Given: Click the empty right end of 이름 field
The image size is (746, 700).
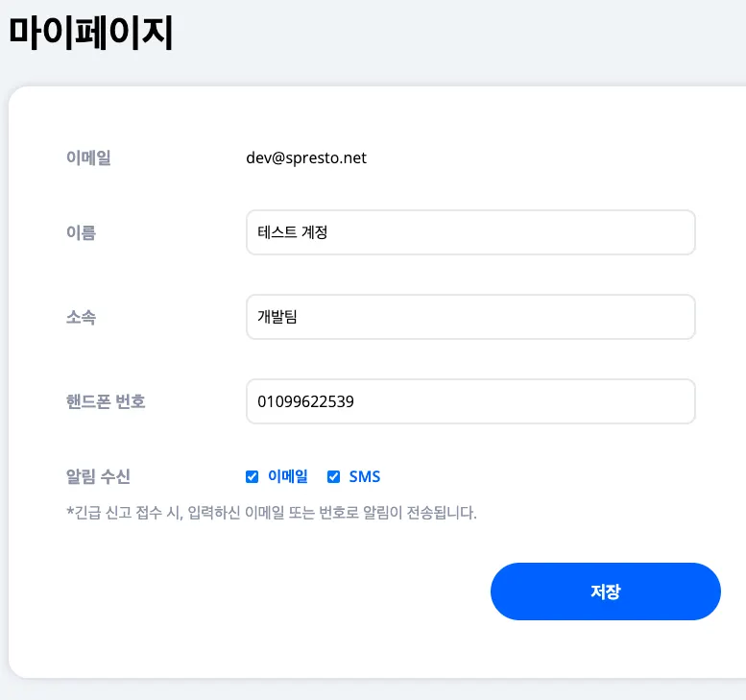Looking at the screenshot, I should [653, 232].
